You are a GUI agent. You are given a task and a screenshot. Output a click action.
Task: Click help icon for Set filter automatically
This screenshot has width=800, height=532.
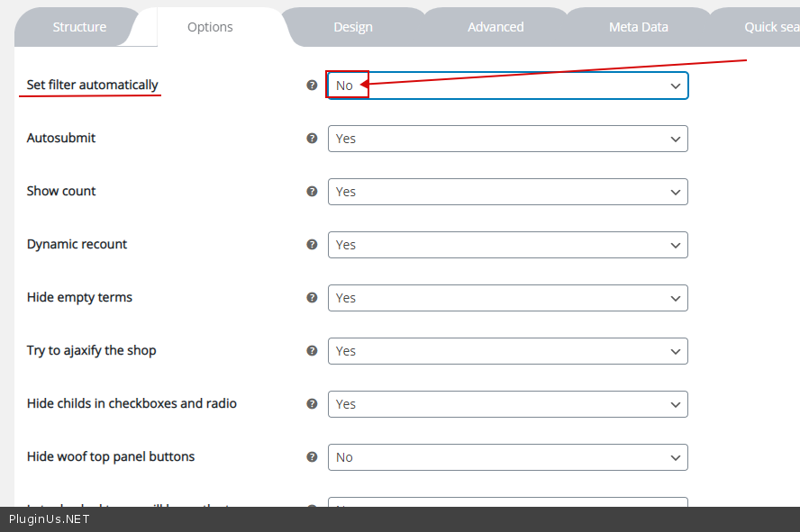[312, 86]
